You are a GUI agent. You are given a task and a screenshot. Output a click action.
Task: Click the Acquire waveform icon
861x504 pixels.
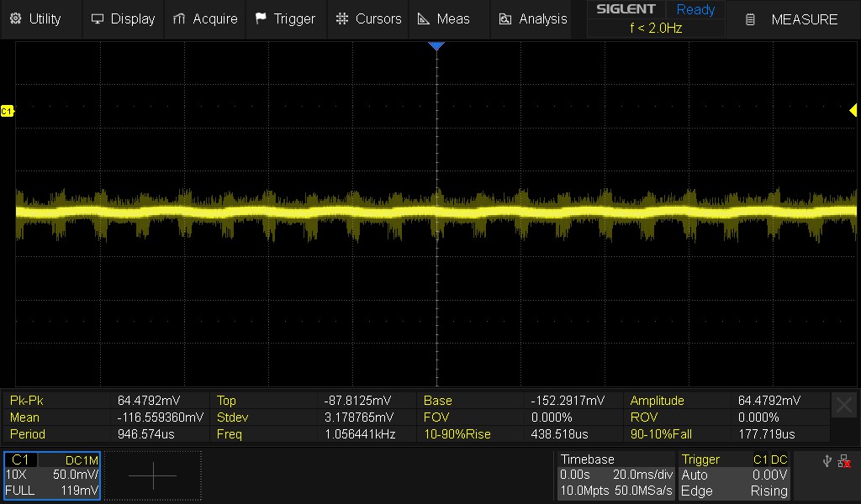pos(179,19)
